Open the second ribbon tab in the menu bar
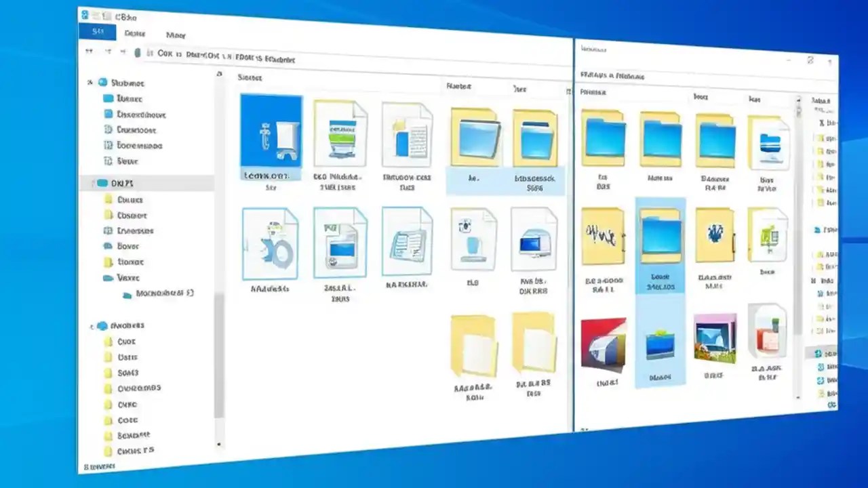 coord(134,34)
